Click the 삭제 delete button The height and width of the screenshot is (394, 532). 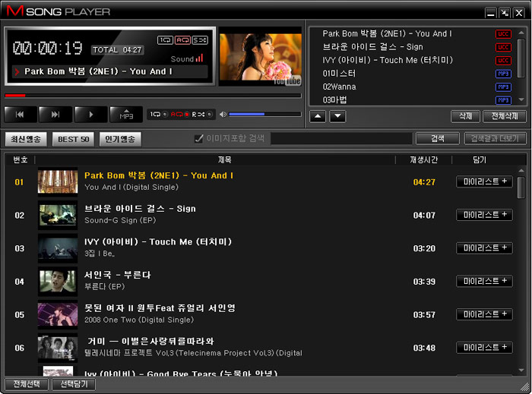coord(465,116)
